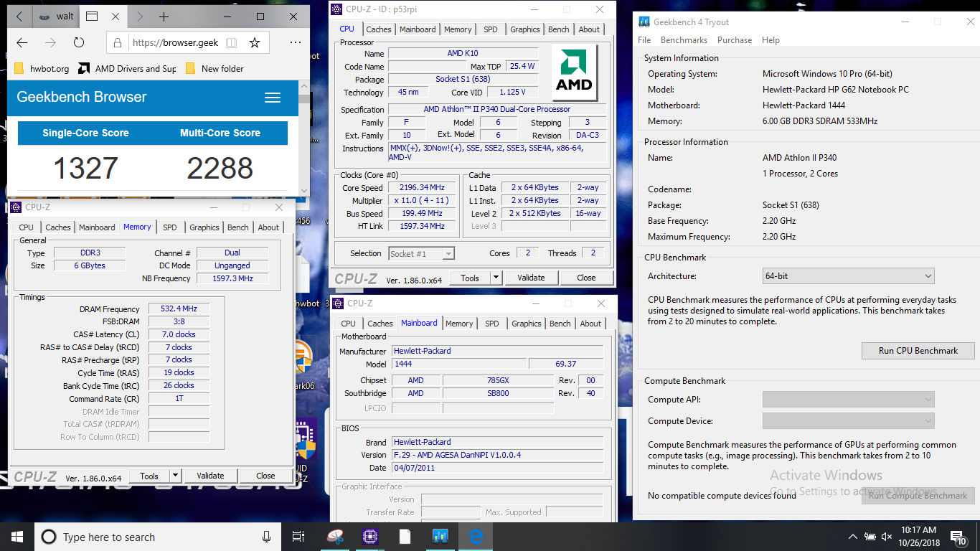
Task: Open AMD Drivers and Support bookmark
Action: click(x=126, y=69)
